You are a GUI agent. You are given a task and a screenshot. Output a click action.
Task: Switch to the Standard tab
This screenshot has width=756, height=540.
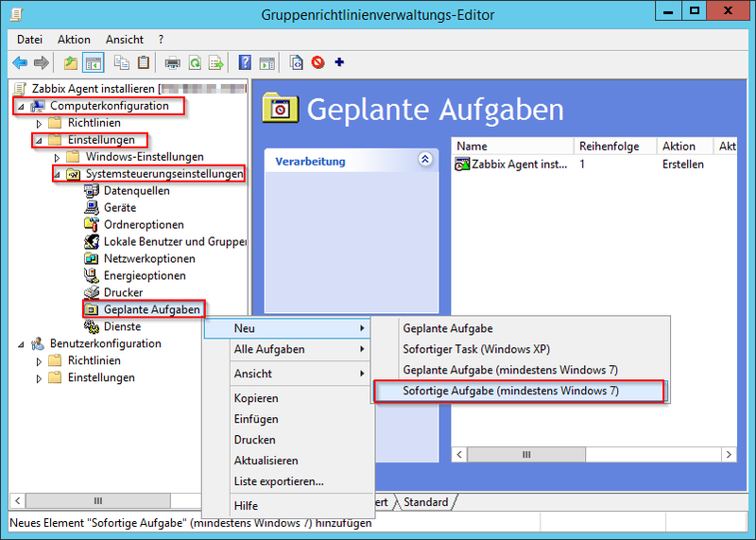pyautogui.click(x=425, y=502)
